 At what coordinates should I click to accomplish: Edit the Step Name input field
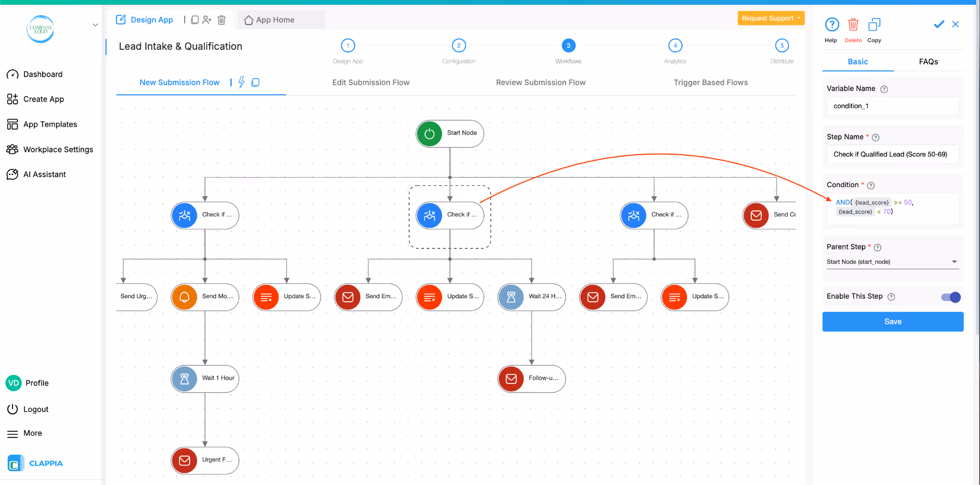coord(892,154)
